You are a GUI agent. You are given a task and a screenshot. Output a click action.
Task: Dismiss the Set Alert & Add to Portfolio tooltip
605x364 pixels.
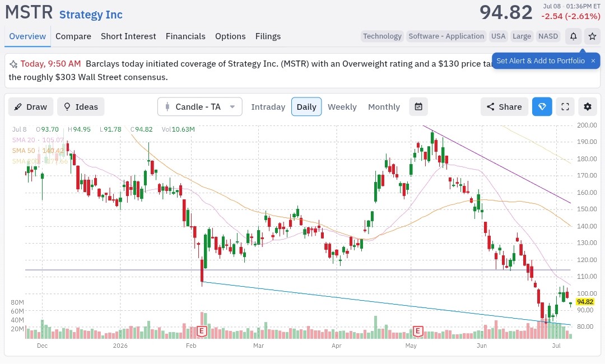click(593, 61)
